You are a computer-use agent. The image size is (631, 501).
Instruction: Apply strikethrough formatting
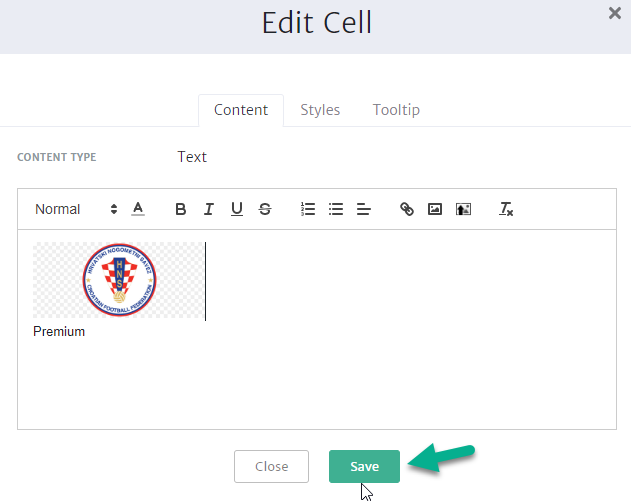(x=265, y=209)
